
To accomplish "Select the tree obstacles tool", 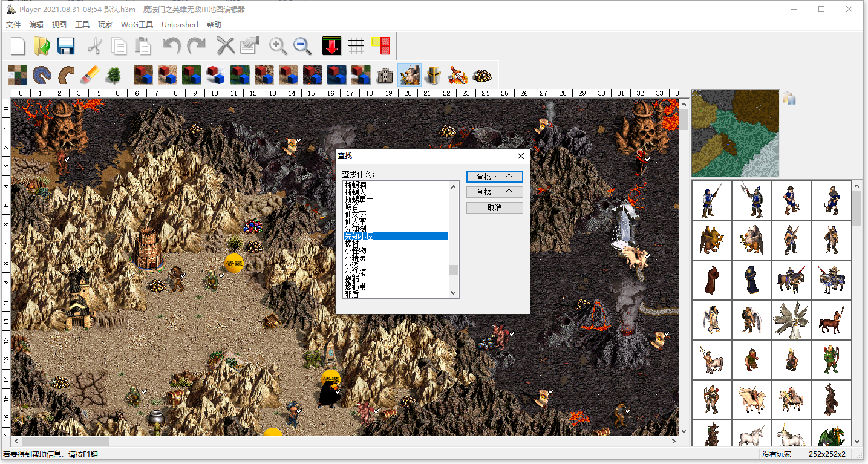I will 113,75.
